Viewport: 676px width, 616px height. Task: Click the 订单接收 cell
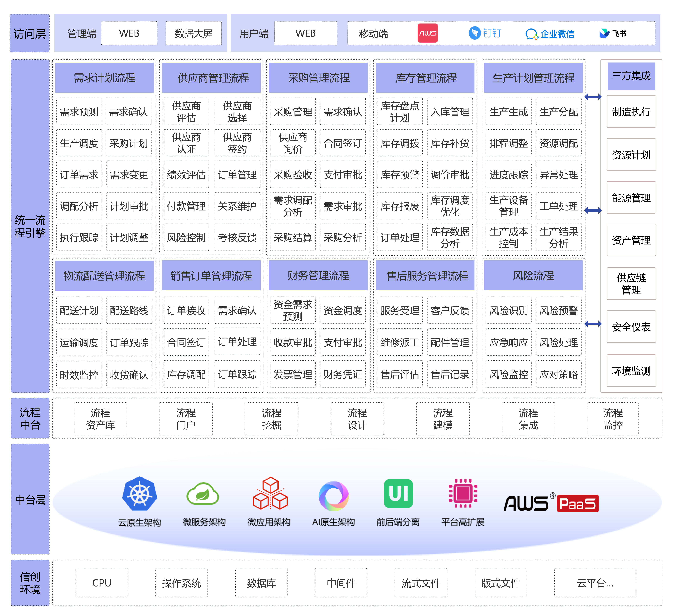pyautogui.click(x=186, y=310)
